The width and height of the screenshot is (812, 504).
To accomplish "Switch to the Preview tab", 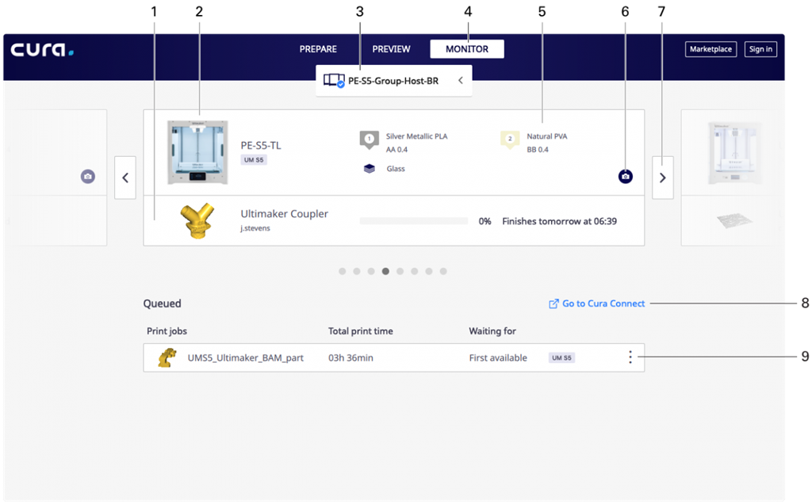I will 391,49.
